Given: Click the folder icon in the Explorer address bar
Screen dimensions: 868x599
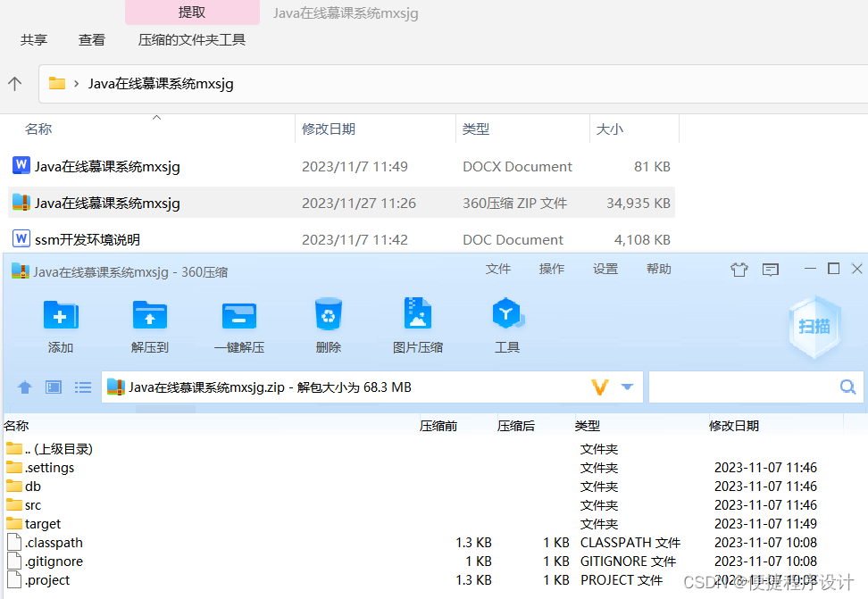Looking at the screenshot, I should tap(57, 83).
